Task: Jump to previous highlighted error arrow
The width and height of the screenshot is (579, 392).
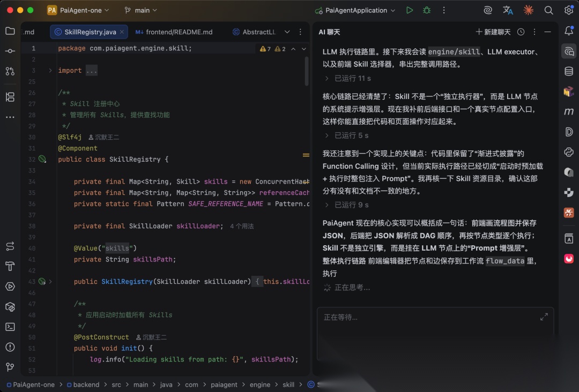Action: (x=293, y=49)
